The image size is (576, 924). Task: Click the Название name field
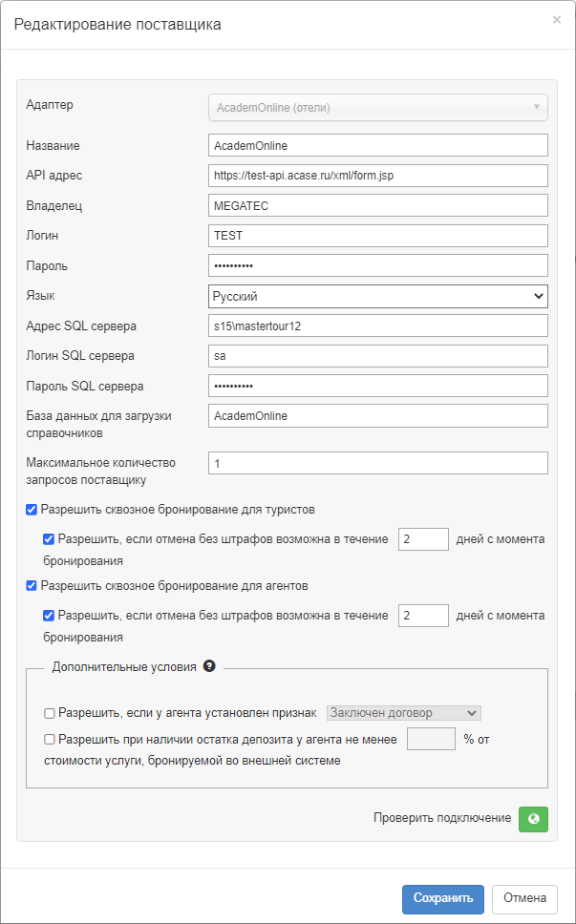point(377,145)
